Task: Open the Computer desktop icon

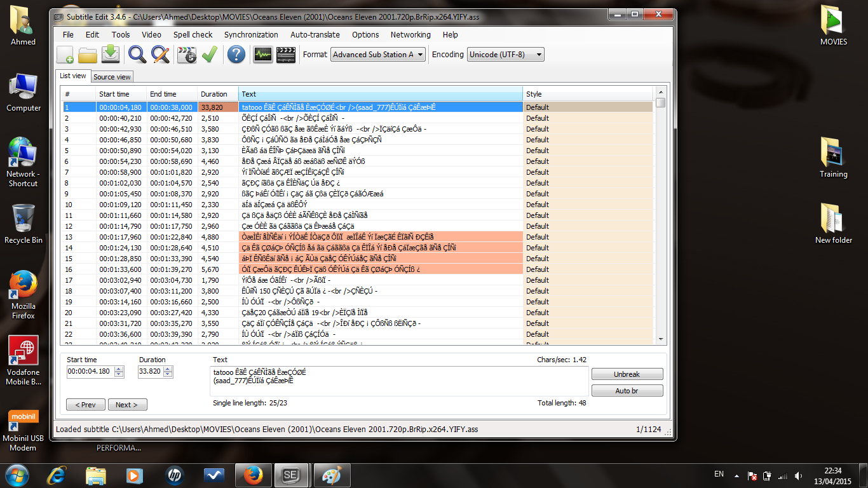Action: 24,93
